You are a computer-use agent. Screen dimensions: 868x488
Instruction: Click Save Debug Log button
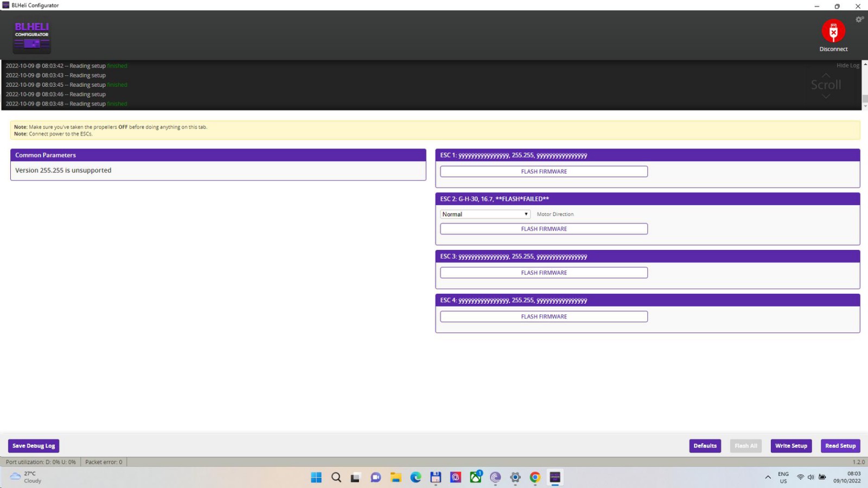[34, 446]
